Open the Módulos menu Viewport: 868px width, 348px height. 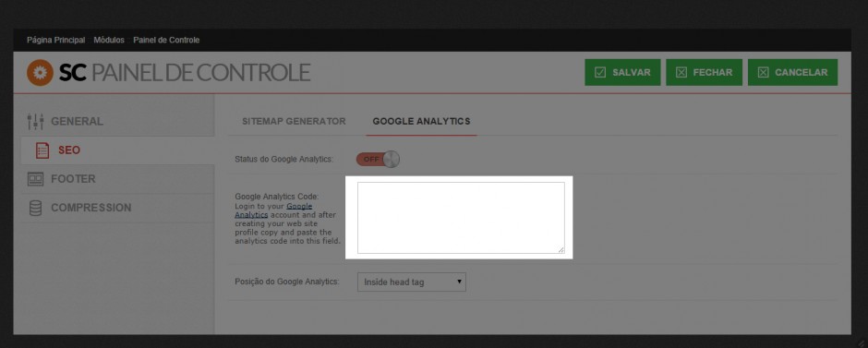[x=109, y=41]
